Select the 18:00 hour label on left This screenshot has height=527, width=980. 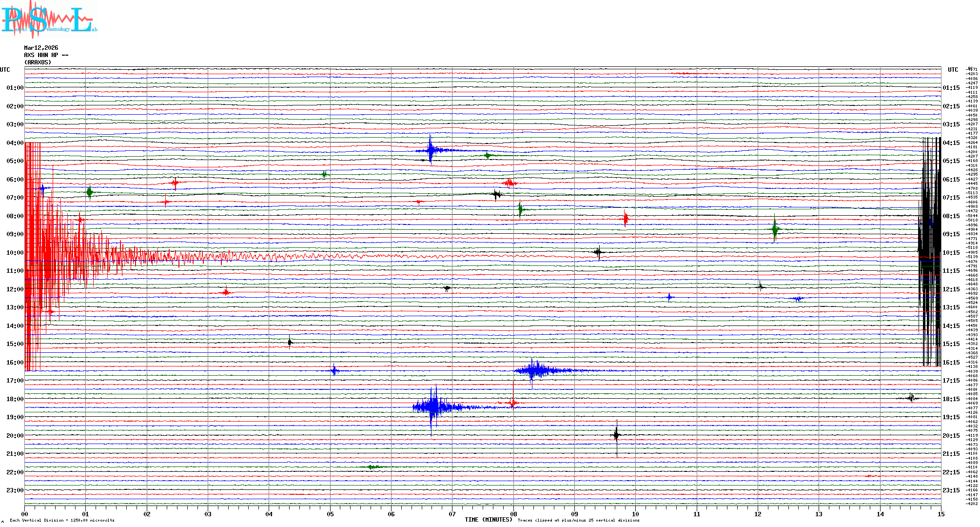point(15,399)
